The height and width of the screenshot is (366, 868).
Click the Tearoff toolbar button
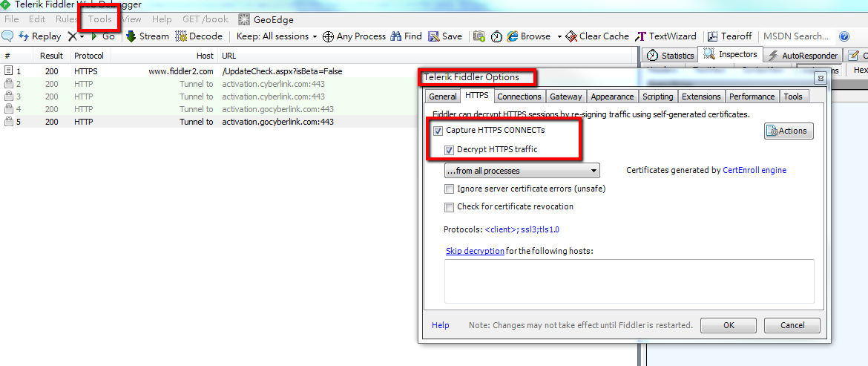[x=729, y=36]
